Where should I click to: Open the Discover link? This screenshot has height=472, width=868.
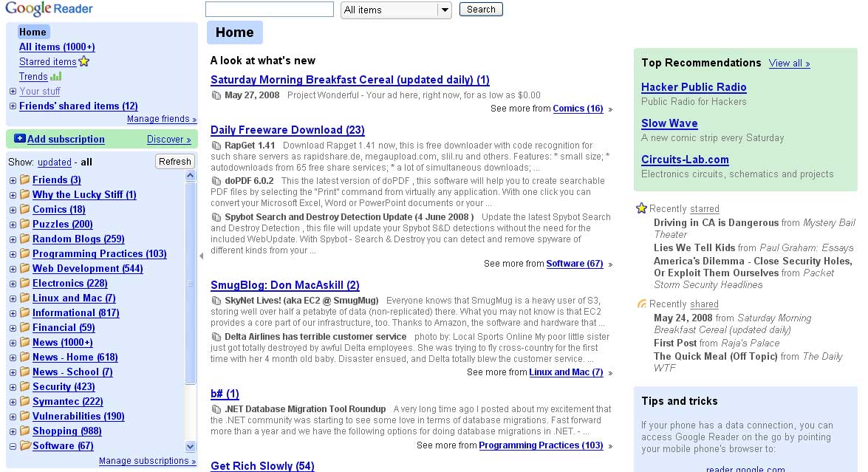169,140
